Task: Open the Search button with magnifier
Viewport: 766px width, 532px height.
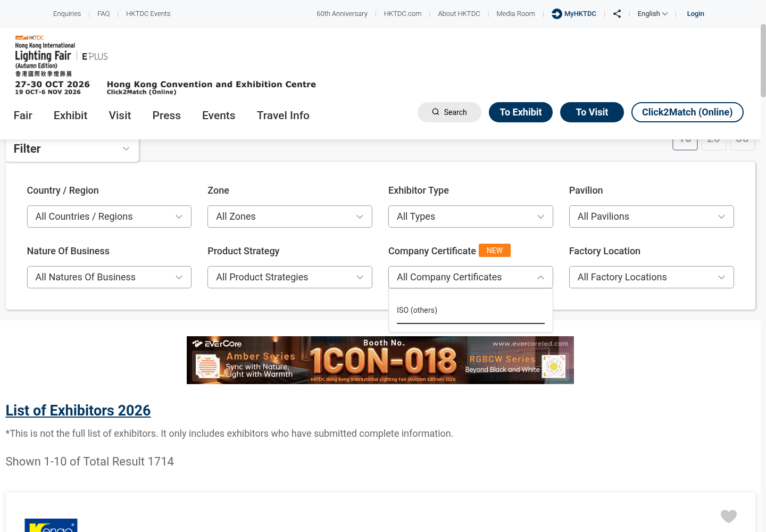Action: (449, 112)
